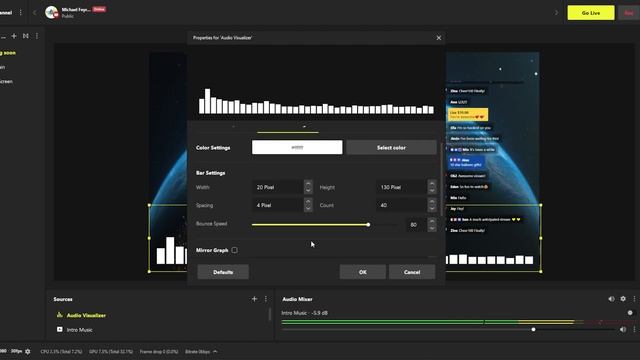Click the bar Height input field
Screen dimensions: 640x360
(401, 187)
